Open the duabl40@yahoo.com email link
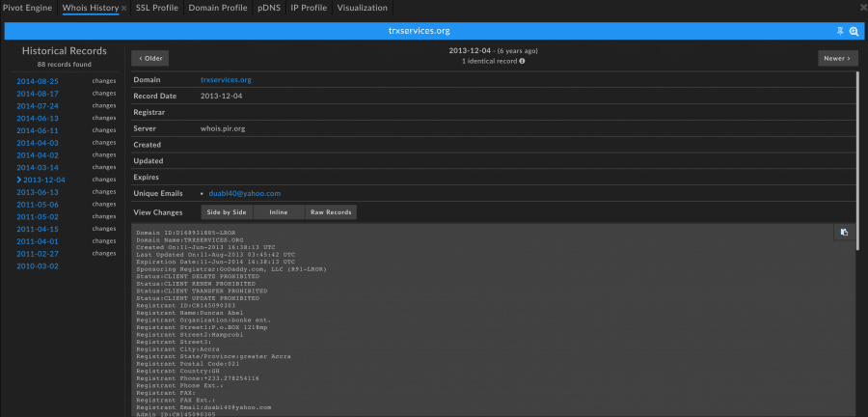The image size is (868, 417). 245,193
